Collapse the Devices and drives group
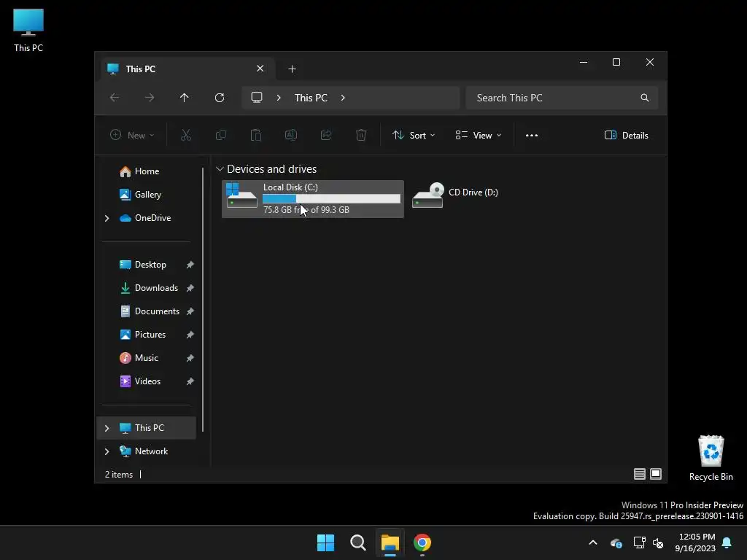This screenshot has width=747, height=560. point(220,169)
